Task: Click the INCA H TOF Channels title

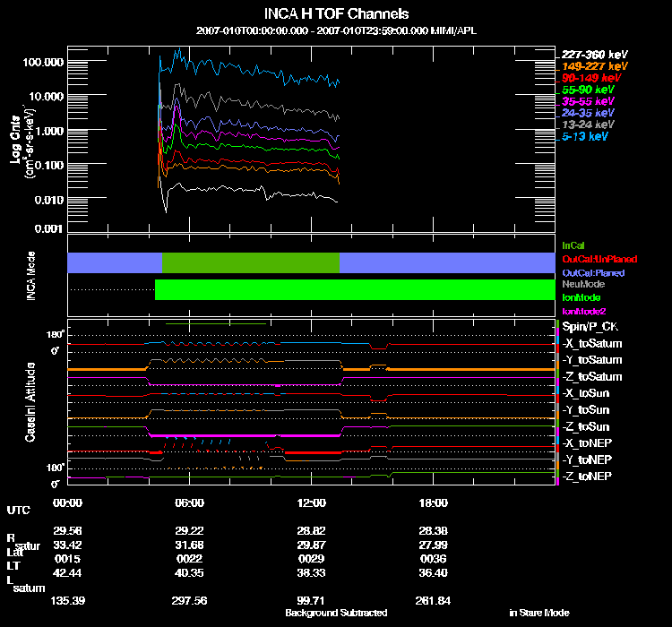Action: coord(336,14)
